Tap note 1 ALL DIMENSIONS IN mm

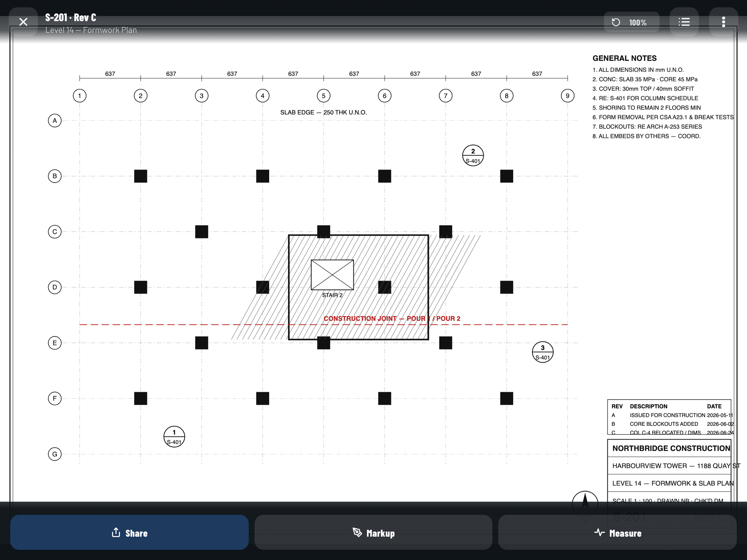[x=638, y=70]
